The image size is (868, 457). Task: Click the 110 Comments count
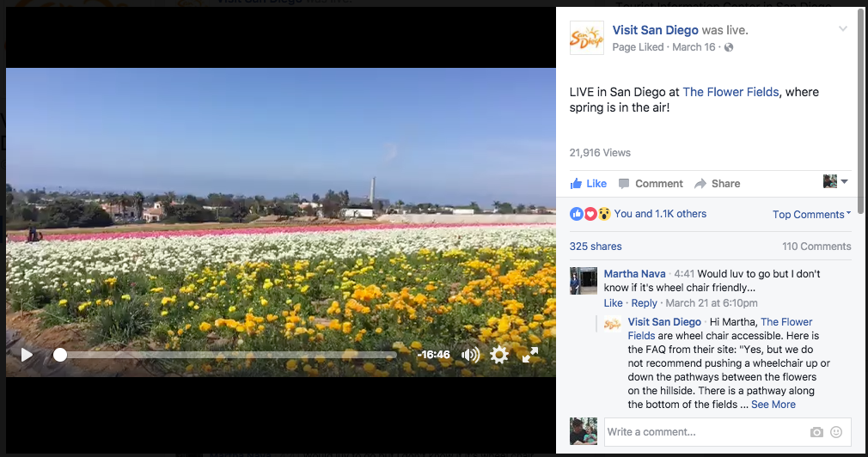[x=816, y=247]
